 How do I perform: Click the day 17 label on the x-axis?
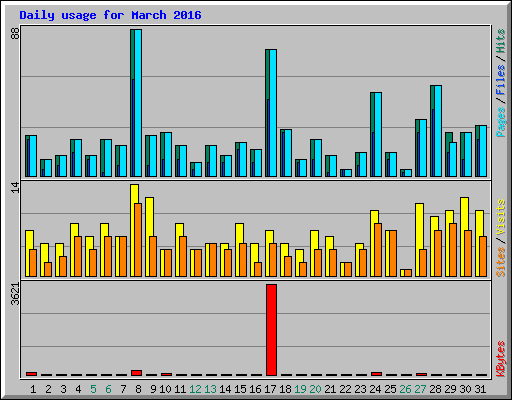270,389
